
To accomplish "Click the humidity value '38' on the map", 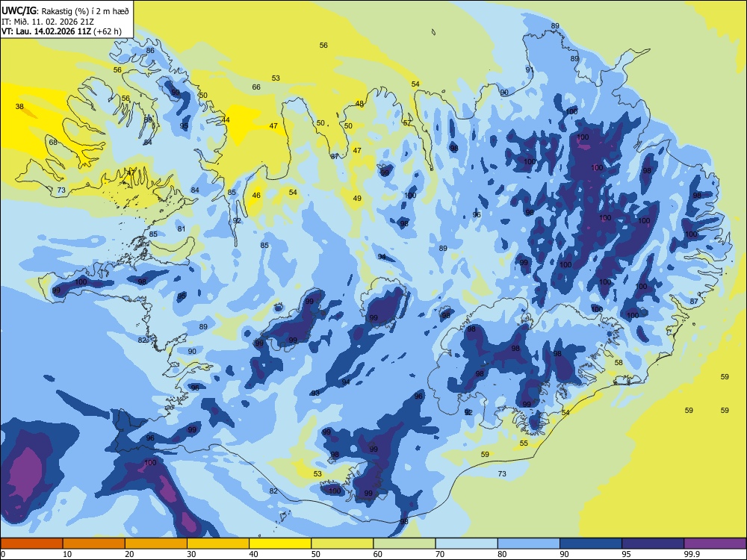I will pos(19,106).
